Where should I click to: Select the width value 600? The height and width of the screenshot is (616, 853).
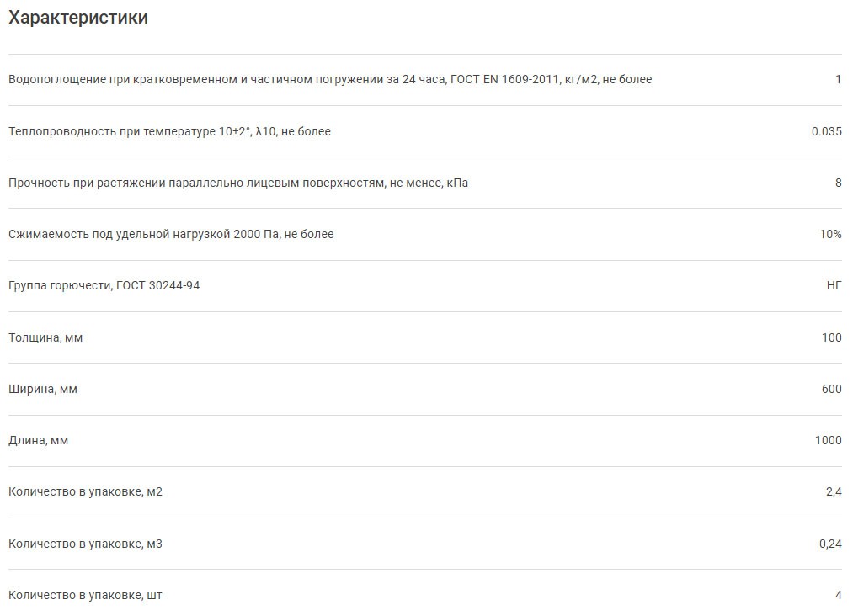click(x=831, y=389)
